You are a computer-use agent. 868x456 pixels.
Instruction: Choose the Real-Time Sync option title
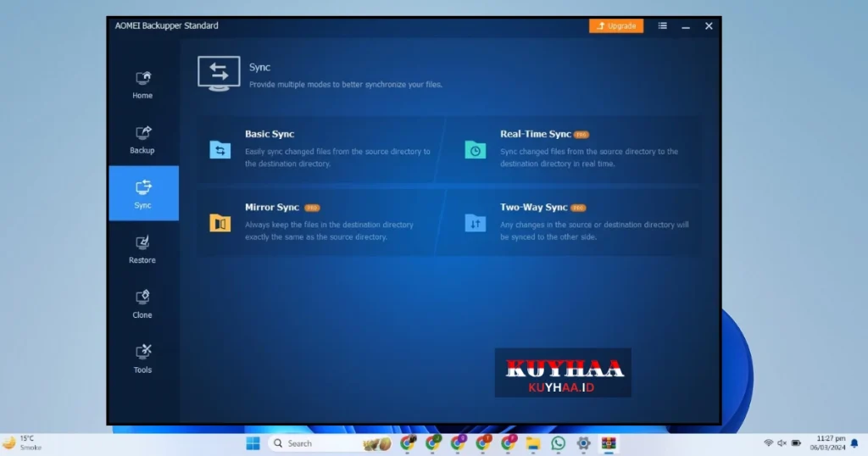pyautogui.click(x=536, y=134)
